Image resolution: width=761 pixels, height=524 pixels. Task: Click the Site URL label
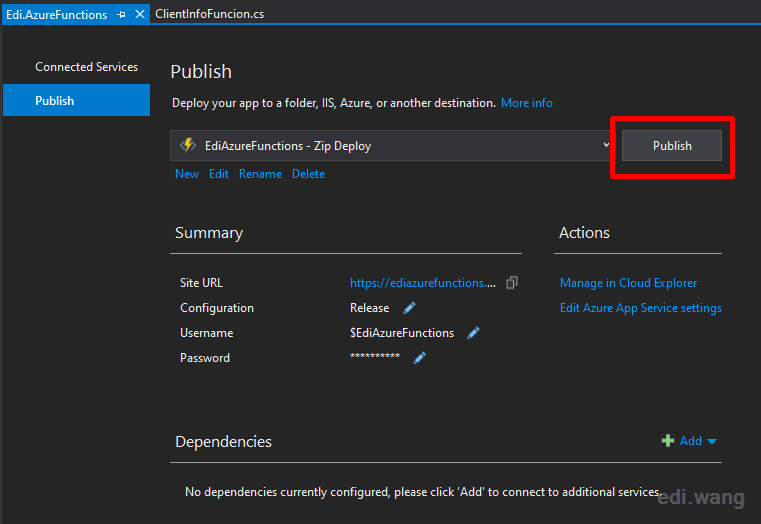[x=201, y=283]
